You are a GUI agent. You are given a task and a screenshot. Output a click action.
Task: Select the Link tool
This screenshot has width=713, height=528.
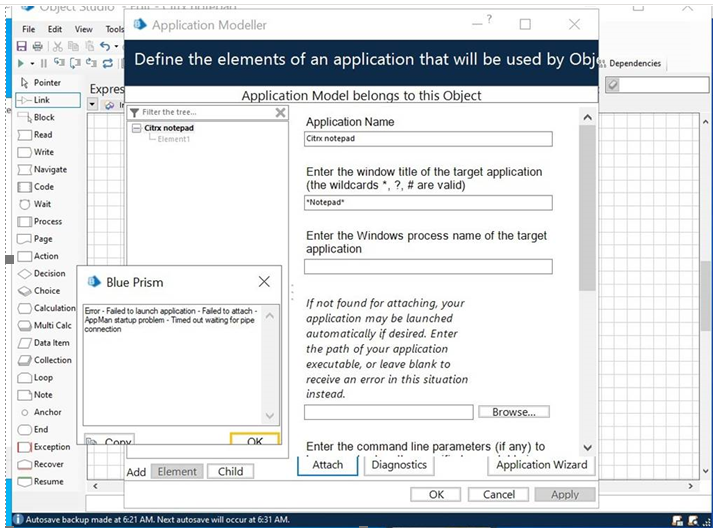tap(48, 100)
